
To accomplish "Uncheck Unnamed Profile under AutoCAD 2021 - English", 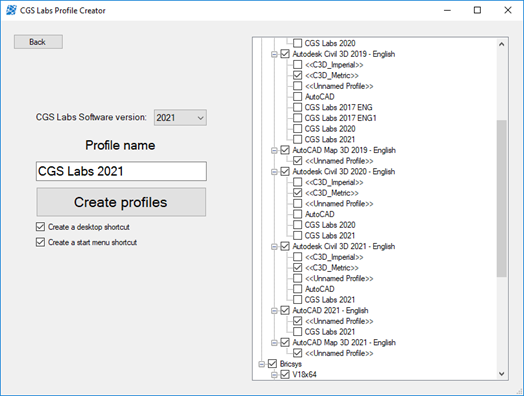I will pyautogui.click(x=297, y=321).
